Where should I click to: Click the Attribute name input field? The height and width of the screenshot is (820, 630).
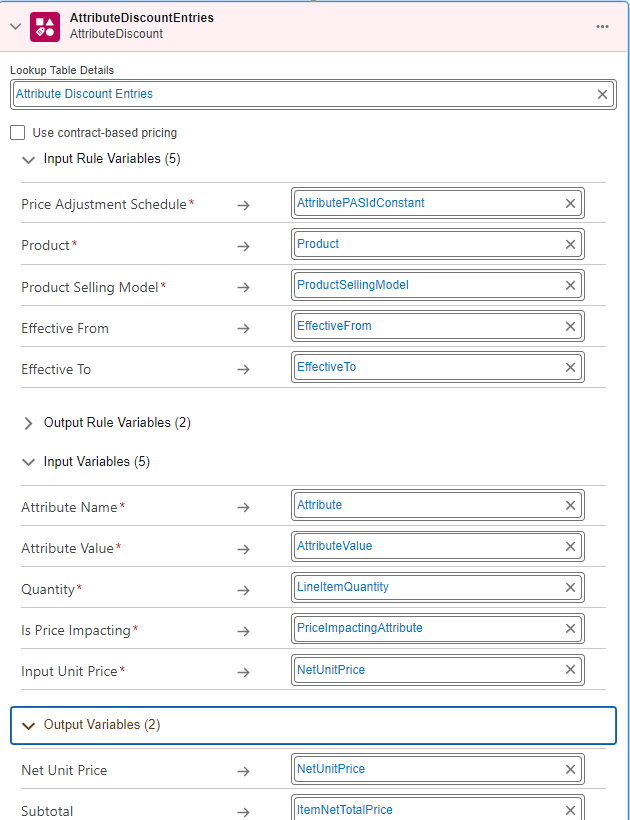pyautogui.click(x=426, y=505)
